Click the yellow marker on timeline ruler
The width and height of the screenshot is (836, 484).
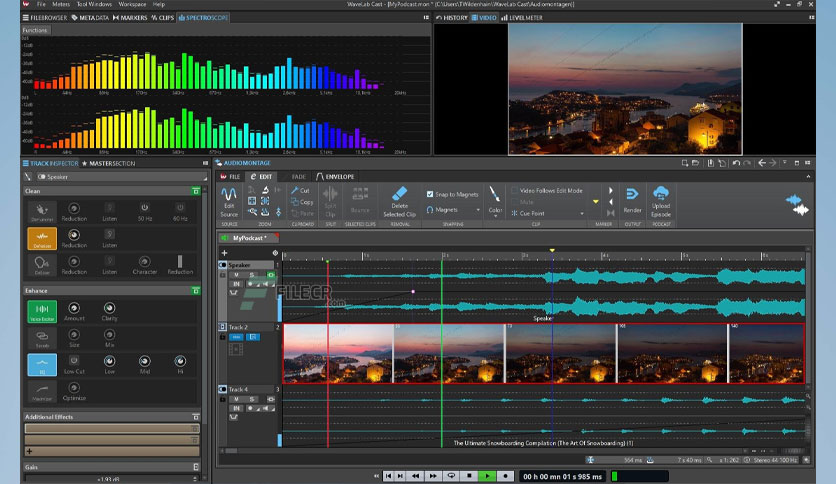tap(552, 250)
